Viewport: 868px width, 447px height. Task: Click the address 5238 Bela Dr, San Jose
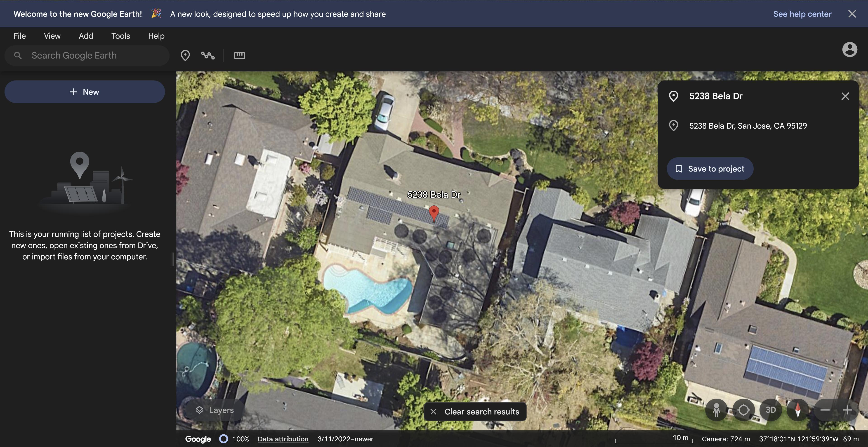pos(748,126)
